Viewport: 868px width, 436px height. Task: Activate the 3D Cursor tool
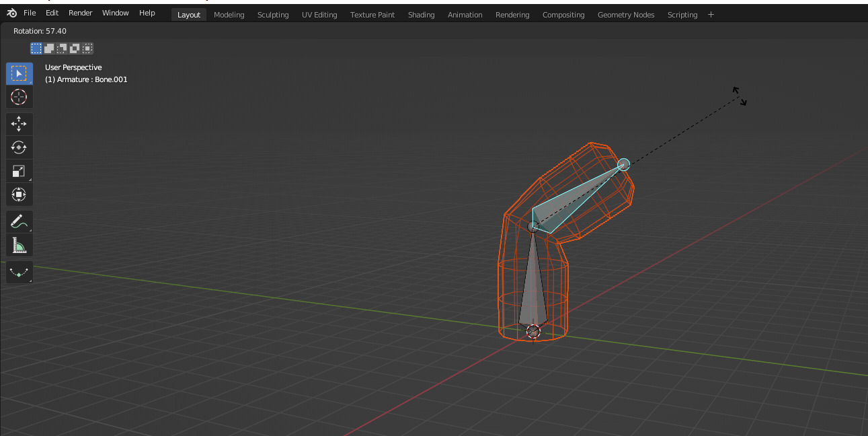tap(19, 96)
